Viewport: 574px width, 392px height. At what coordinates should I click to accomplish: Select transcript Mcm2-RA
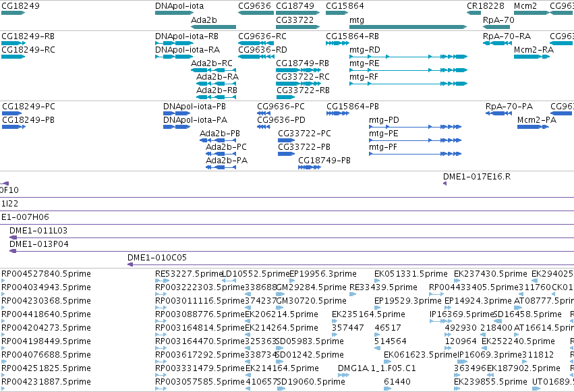coord(534,50)
